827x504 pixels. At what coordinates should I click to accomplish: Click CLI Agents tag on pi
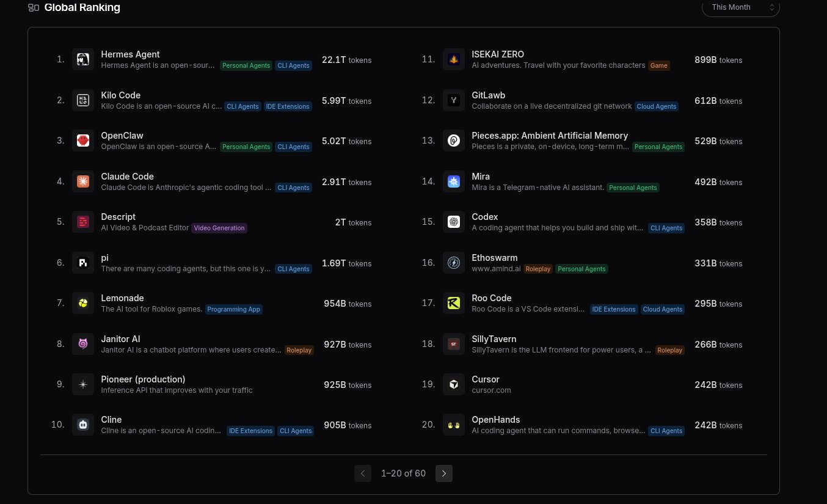(293, 269)
